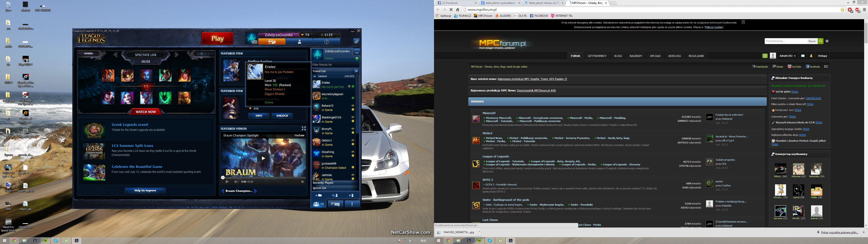The height and width of the screenshot is (244, 868).
Task: Click the Braum video progress bar
Action: pyautogui.click(x=264, y=178)
